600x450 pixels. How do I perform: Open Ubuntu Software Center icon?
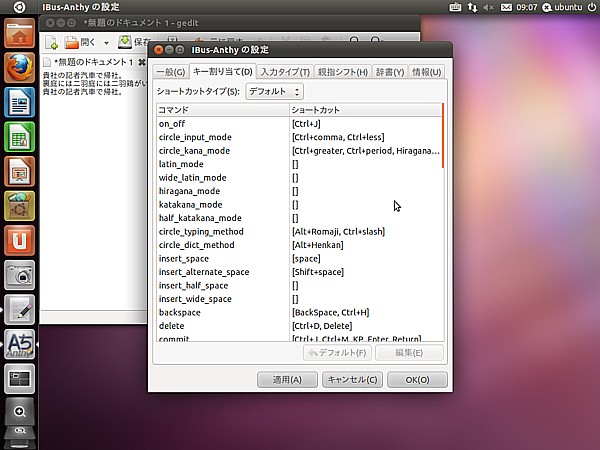click(x=20, y=206)
